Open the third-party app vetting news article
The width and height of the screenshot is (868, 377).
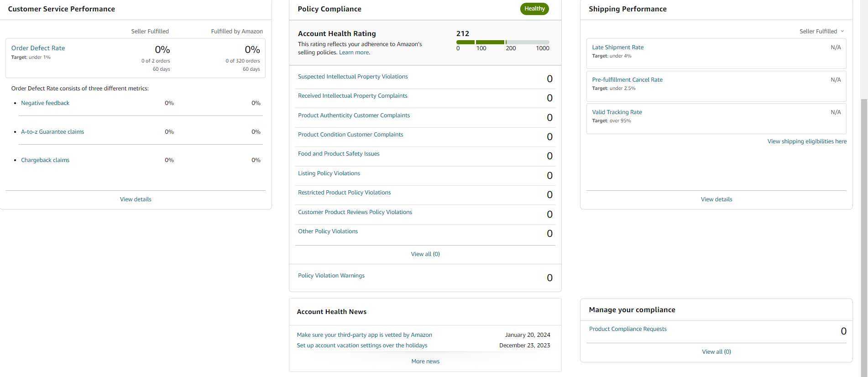[364, 335]
